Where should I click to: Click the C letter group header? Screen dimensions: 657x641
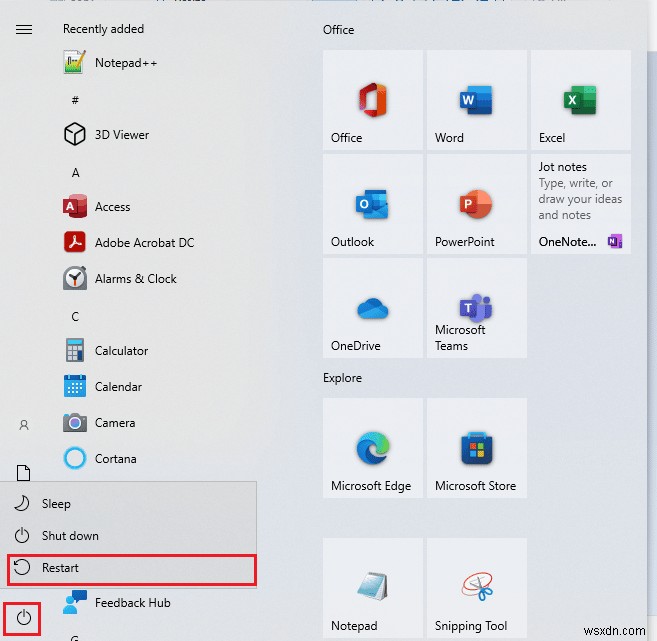tap(75, 316)
